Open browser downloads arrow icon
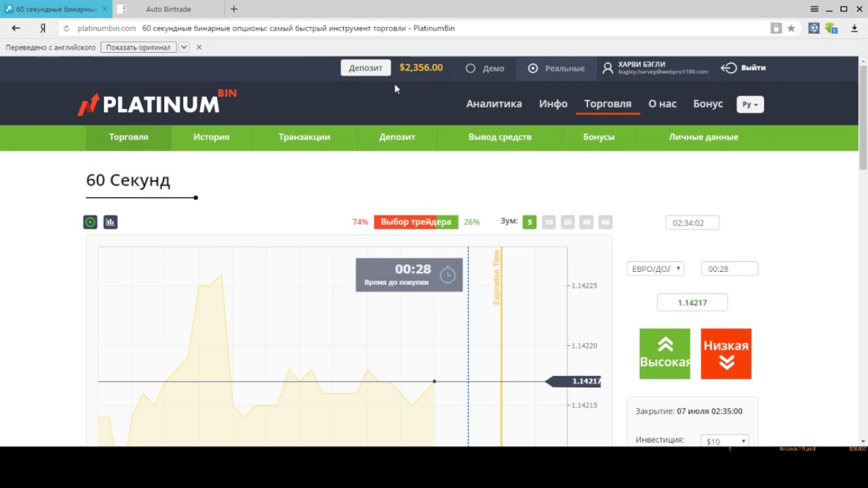Image resolution: width=868 pixels, height=488 pixels. 854,28
